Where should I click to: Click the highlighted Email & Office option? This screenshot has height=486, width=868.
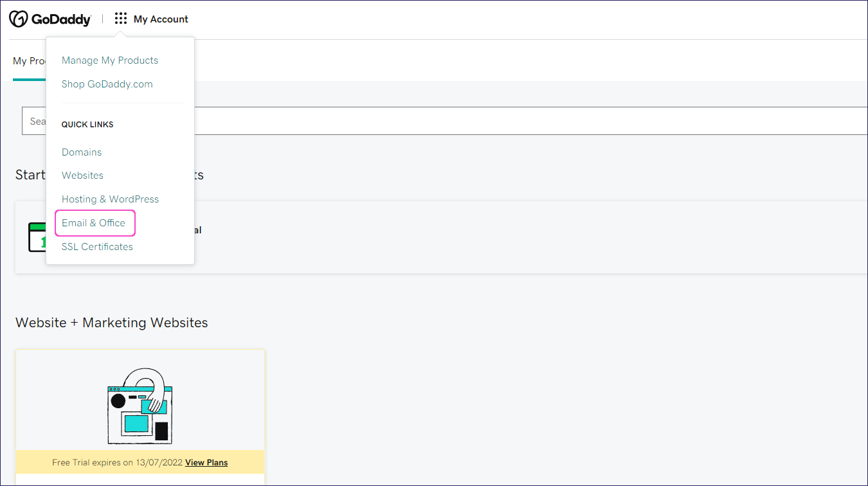pos(93,222)
